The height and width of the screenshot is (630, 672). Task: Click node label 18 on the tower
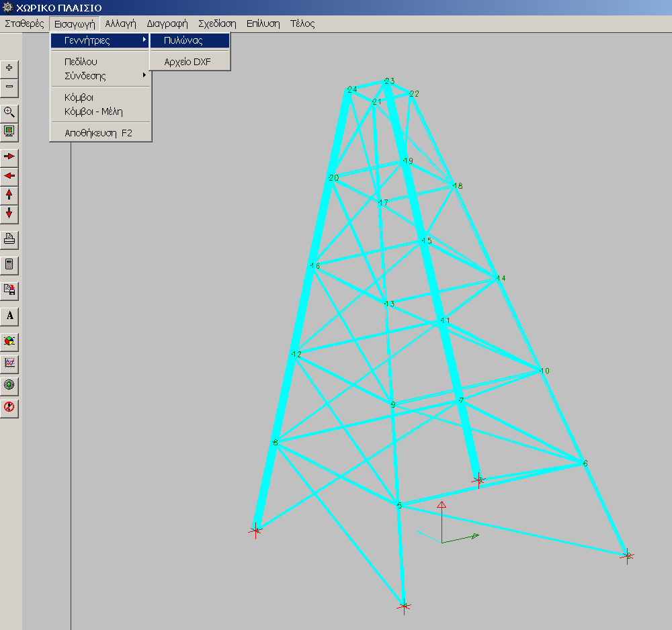pyautogui.click(x=458, y=186)
